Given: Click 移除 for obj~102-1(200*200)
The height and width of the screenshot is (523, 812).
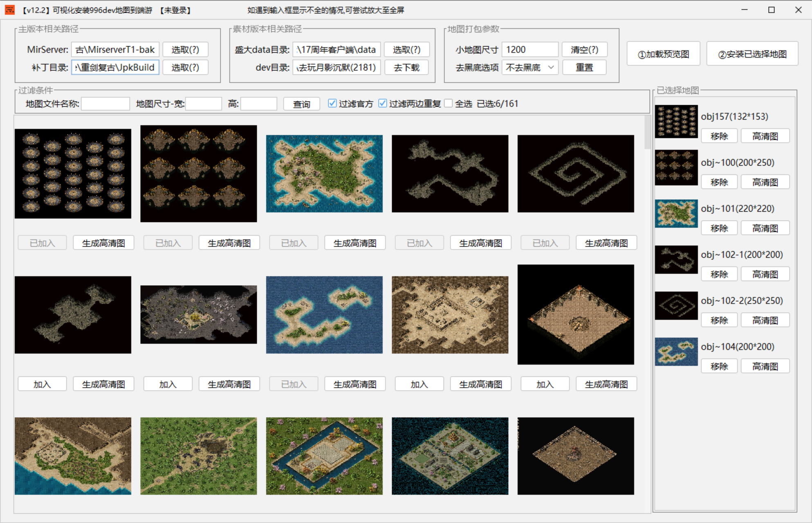Looking at the screenshot, I should pyautogui.click(x=719, y=274).
